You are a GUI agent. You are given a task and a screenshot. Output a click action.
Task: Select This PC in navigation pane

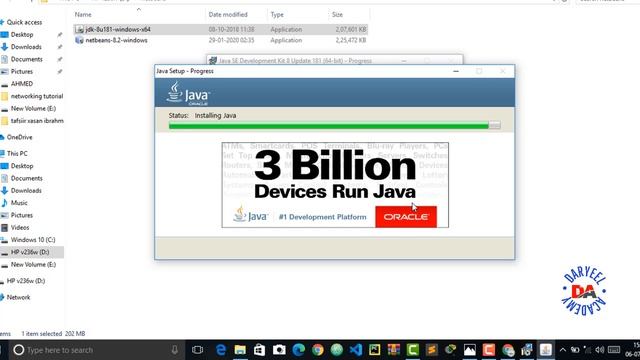coord(17,153)
